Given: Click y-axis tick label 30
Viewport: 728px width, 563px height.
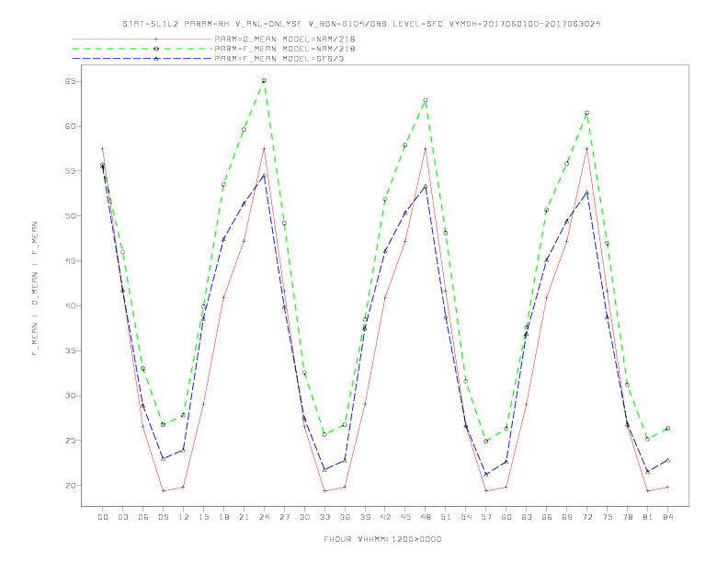Looking at the screenshot, I should tap(71, 396).
